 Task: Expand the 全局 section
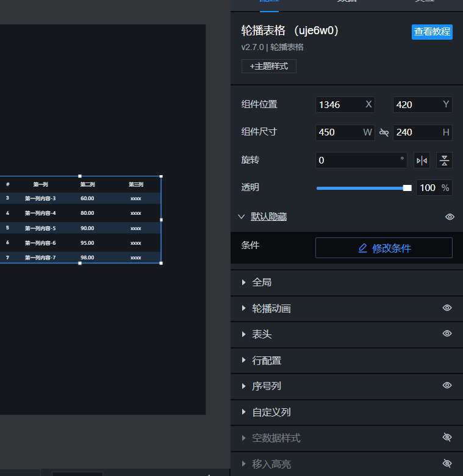click(243, 283)
